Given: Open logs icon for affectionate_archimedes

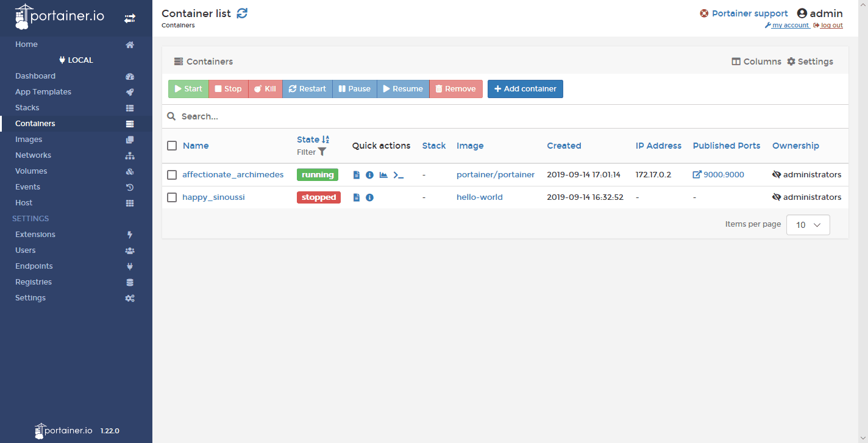Looking at the screenshot, I should 357,175.
